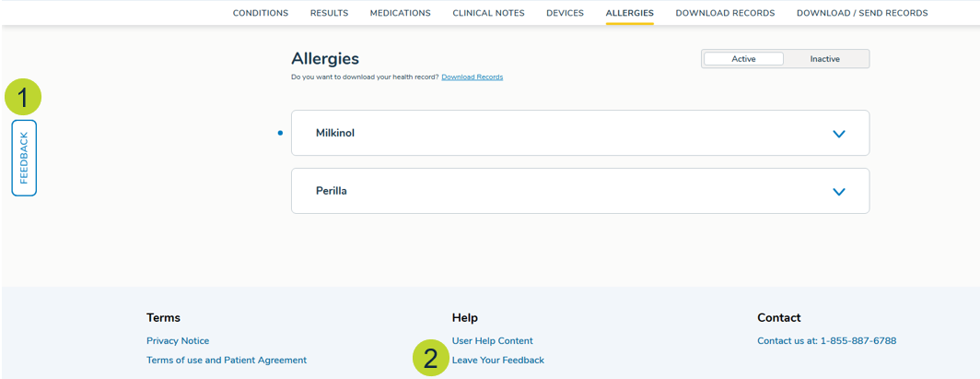Click the vertical Feedback side button

click(x=24, y=158)
